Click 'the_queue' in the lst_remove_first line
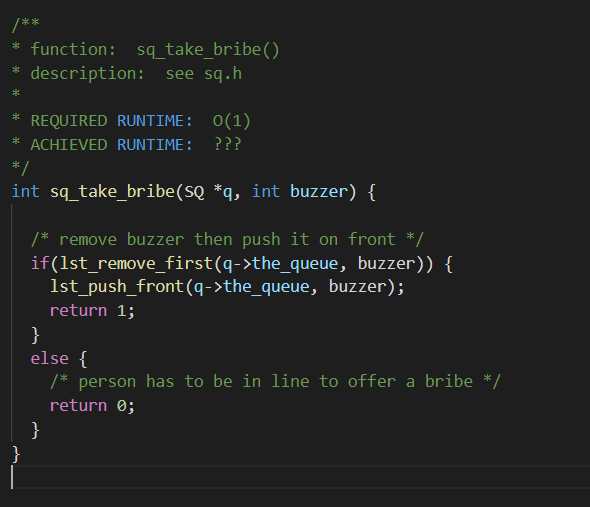The height and width of the screenshot is (507, 590). pyautogui.click(x=295, y=264)
